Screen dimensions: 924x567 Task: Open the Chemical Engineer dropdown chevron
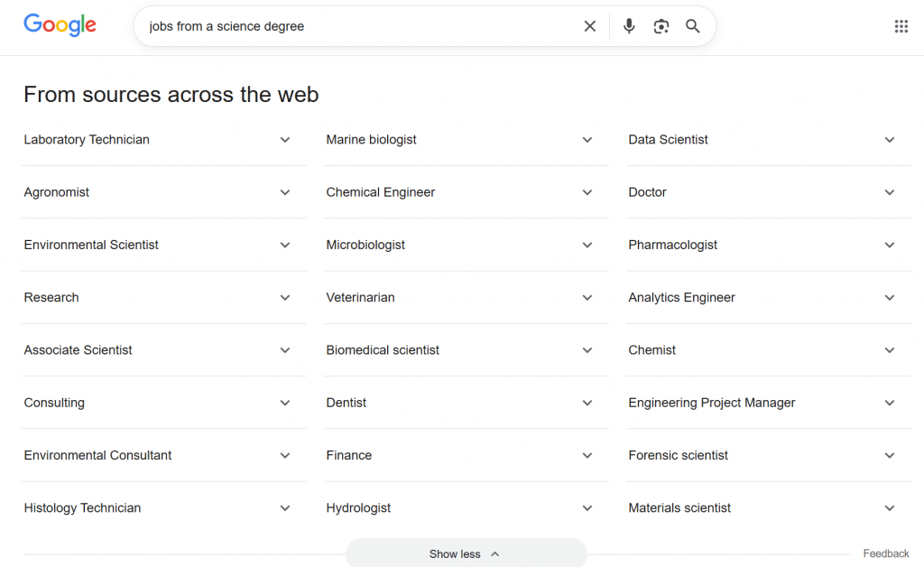(587, 192)
